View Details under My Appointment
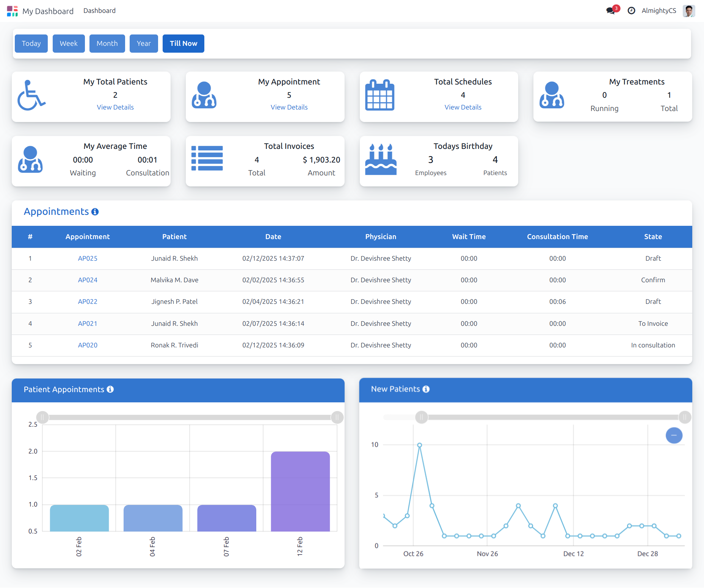The width and height of the screenshot is (704, 588). pyautogui.click(x=289, y=107)
